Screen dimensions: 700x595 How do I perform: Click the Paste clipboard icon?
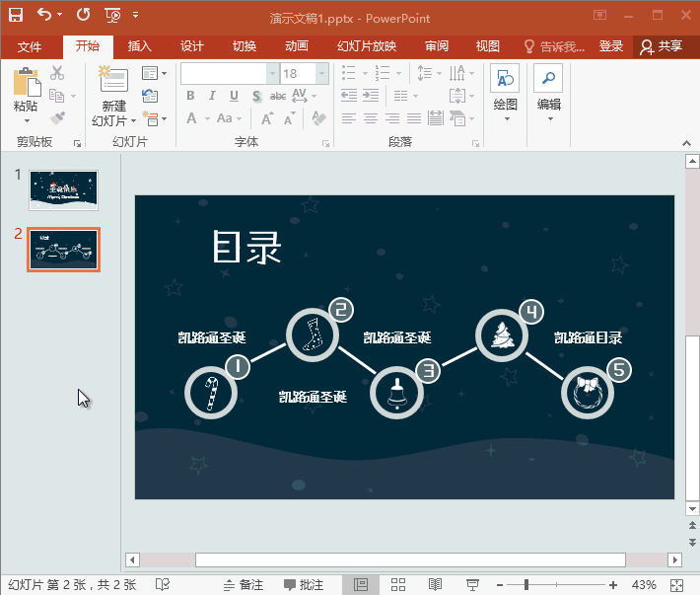tap(26, 83)
